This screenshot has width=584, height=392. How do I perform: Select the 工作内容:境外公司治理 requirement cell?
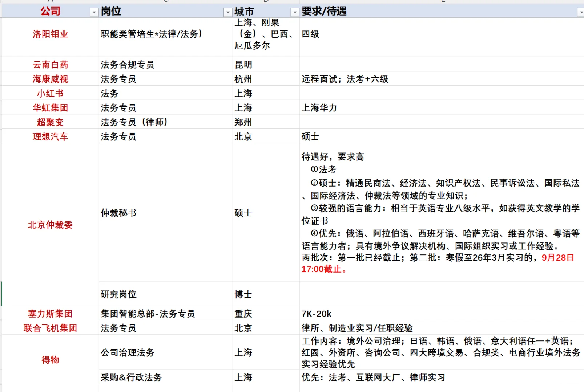pyautogui.click(x=442, y=352)
